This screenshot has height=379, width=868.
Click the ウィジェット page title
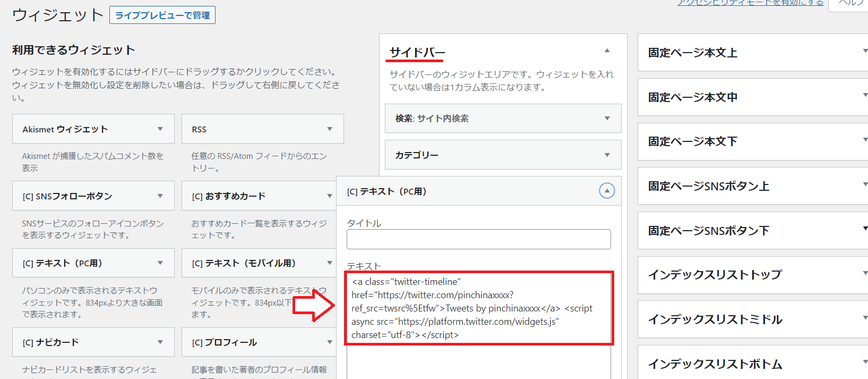pyautogui.click(x=57, y=15)
